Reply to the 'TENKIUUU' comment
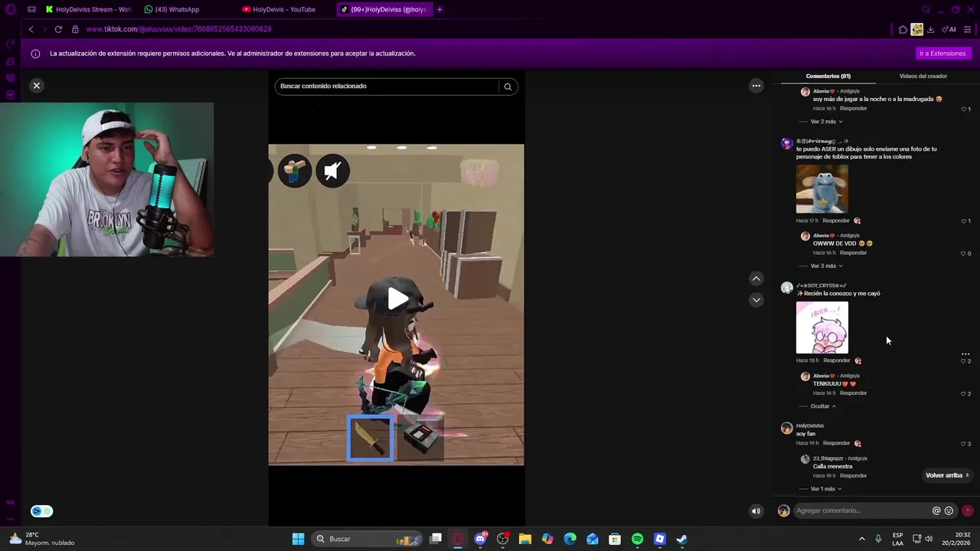This screenshot has height=551, width=980. click(x=853, y=393)
